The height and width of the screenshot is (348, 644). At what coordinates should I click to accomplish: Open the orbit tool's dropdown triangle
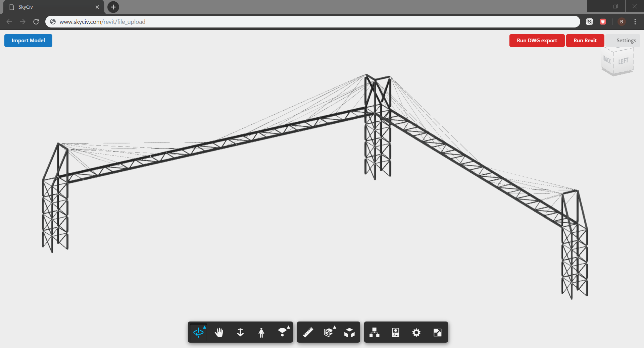(x=204, y=328)
